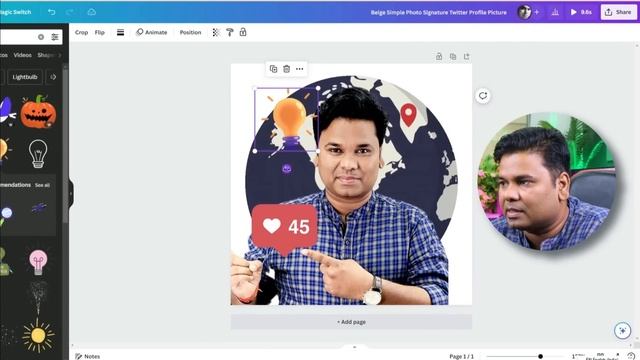Show next suggestion chips arrow

[53, 77]
